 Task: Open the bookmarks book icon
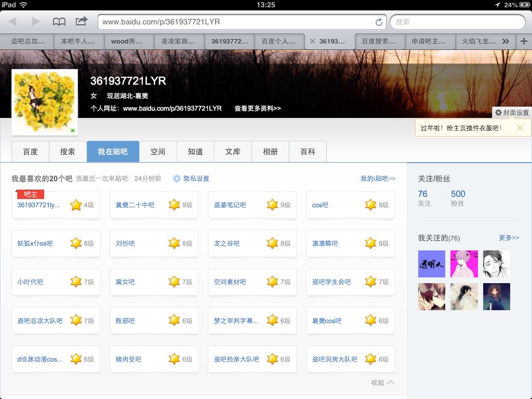click(59, 22)
